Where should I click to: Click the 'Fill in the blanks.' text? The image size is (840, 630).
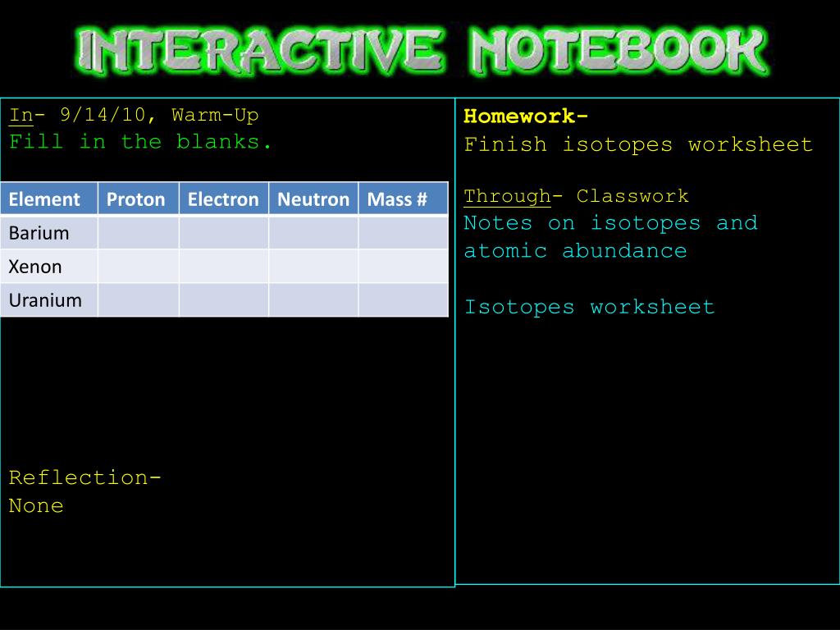(x=140, y=142)
